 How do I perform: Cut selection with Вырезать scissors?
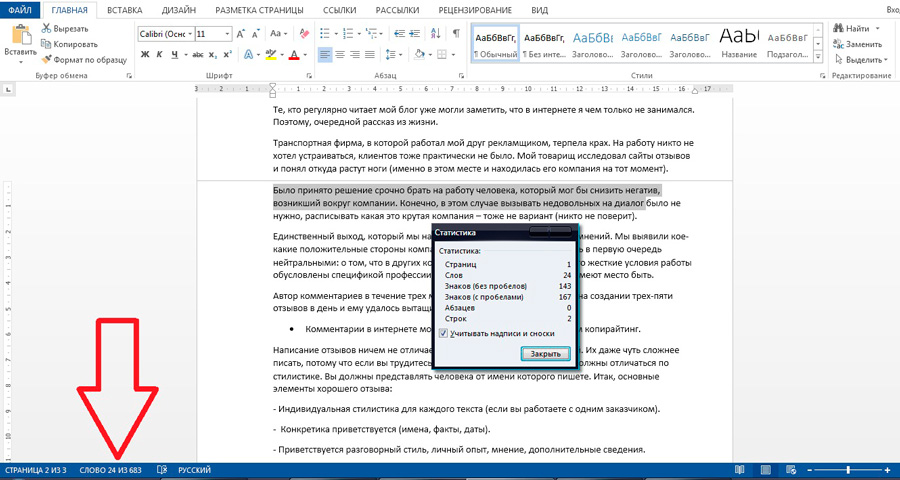[65, 28]
